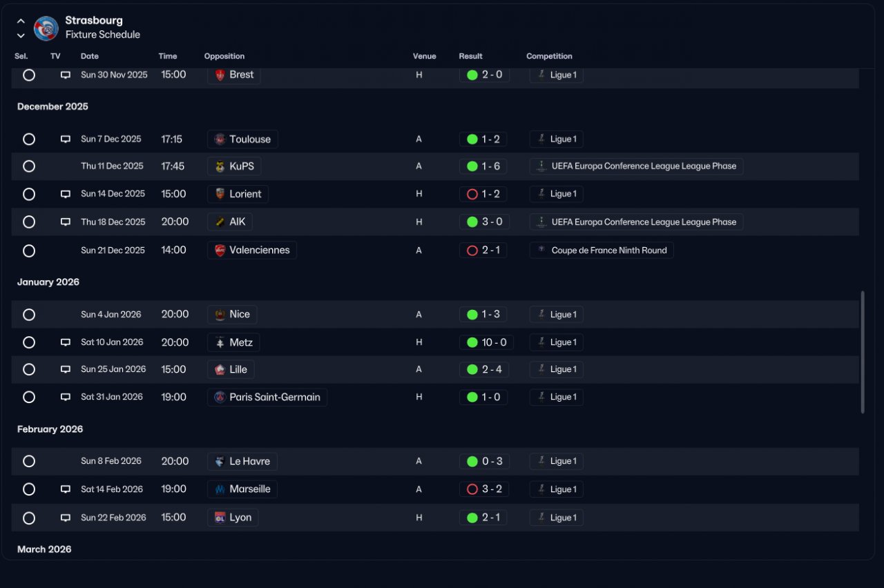Click the TV broadcast icon for Lyon match
The height and width of the screenshot is (588, 884).
66,518
